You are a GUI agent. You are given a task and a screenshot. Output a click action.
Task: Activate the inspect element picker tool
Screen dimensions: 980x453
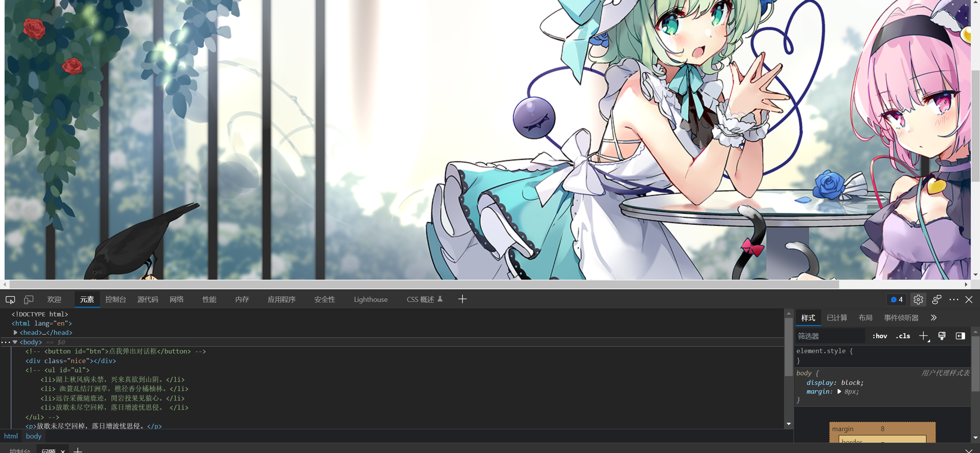(x=10, y=300)
